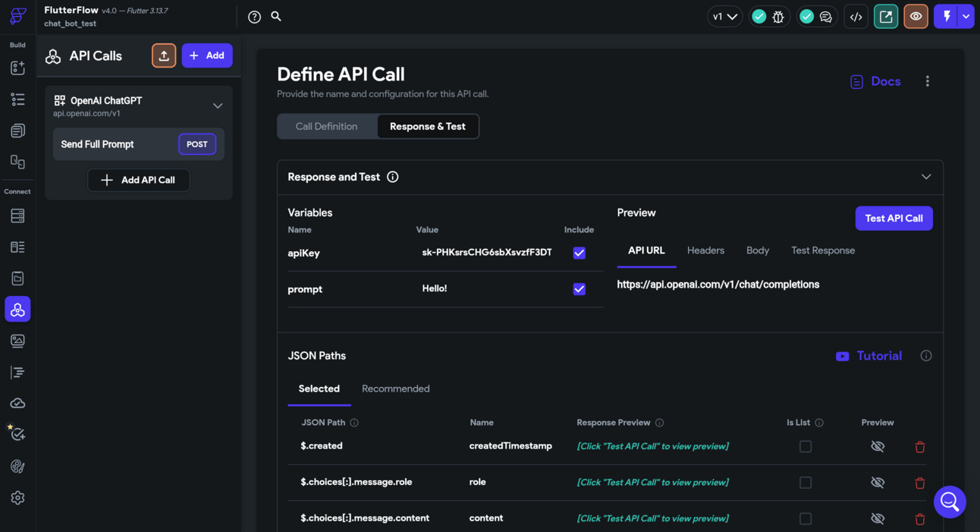This screenshot has width=980, height=532.
Task: Collapse the OpenAI ChatGPT API group
Action: tap(218, 106)
